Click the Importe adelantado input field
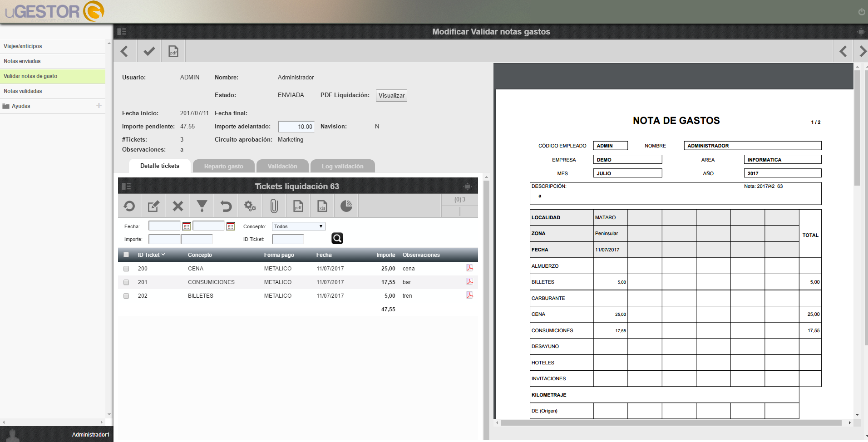This screenshot has width=868, height=442. [x=296, y=127]
